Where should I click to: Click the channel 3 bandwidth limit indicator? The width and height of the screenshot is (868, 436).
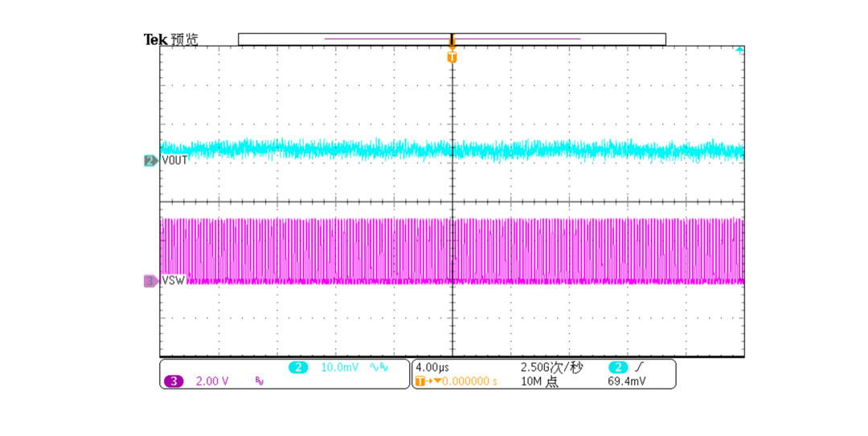[259, 382]
